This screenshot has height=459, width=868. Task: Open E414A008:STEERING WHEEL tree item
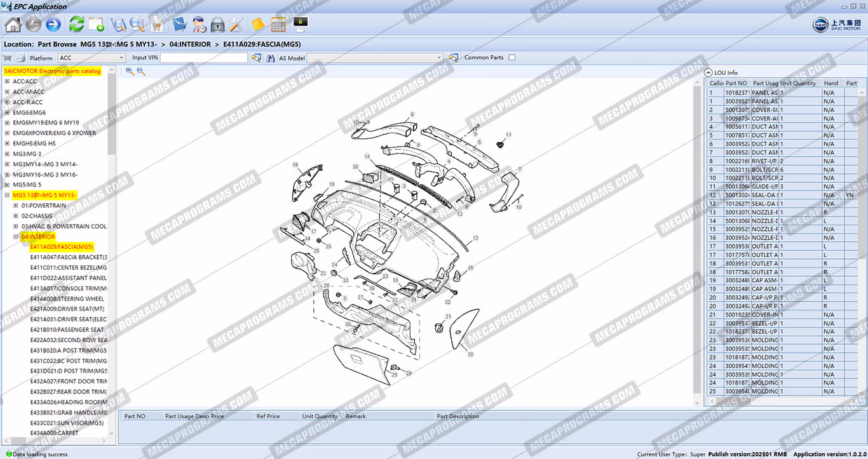point(67,298)
